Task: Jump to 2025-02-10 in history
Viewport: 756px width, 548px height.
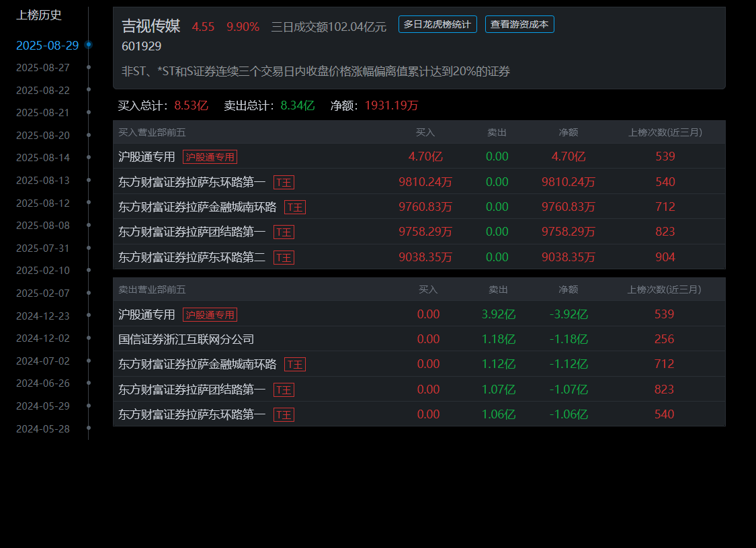Action: click(x=43, y=271)
